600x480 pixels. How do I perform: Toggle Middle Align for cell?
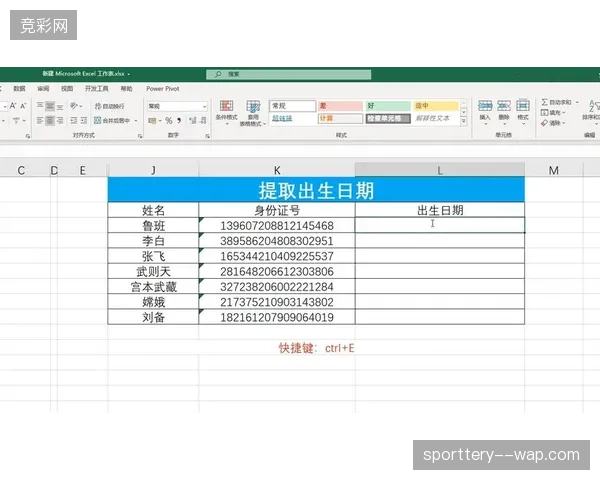(50, 106)
